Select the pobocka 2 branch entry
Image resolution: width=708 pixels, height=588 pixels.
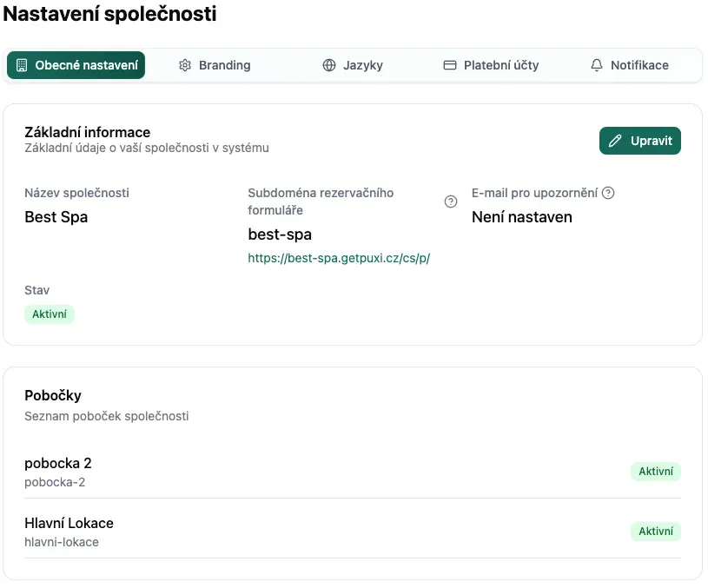[x=58, y=463]
